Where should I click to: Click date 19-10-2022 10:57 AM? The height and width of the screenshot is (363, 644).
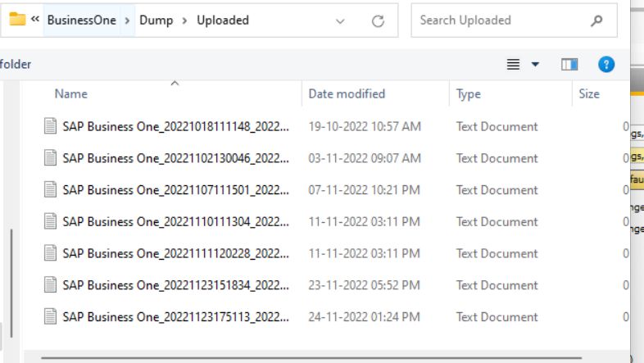point(365,126)
